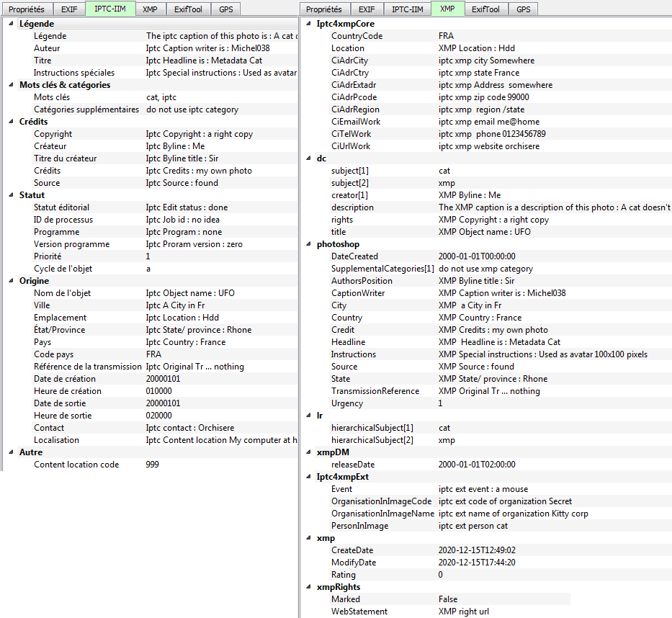Select the 'XMP Object name : UFO' value
The image size is (672, 618).
(x=484, y=232)
